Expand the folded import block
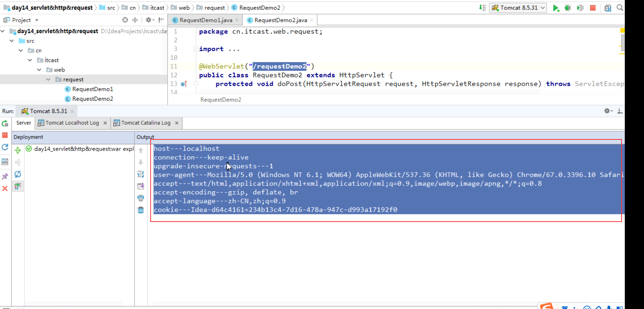Screen dimensions: 644x309 (x=196, y=49)
